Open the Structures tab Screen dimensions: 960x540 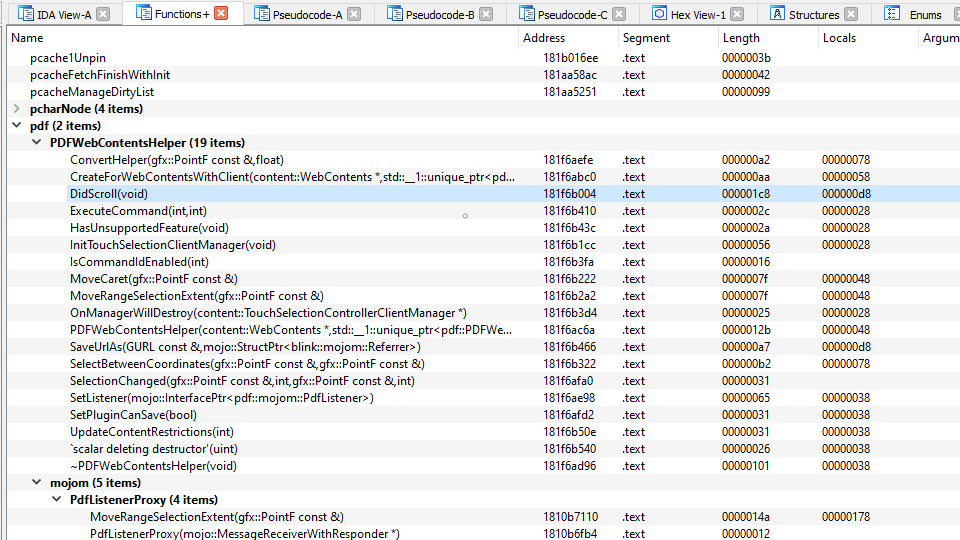pos(814,15)
